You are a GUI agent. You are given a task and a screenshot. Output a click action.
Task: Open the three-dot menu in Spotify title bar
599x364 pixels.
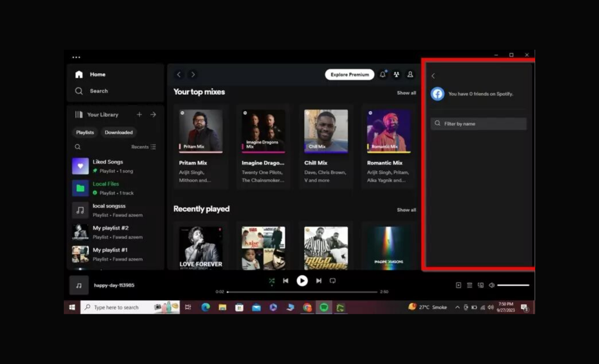click(x=76, y=57)
